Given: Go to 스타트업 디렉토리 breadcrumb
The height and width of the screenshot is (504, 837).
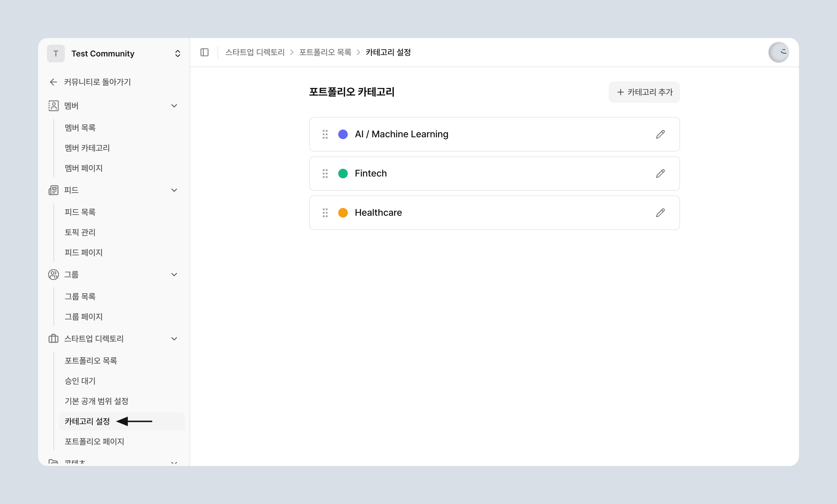Looking at the screenshot, I should 255,52.
